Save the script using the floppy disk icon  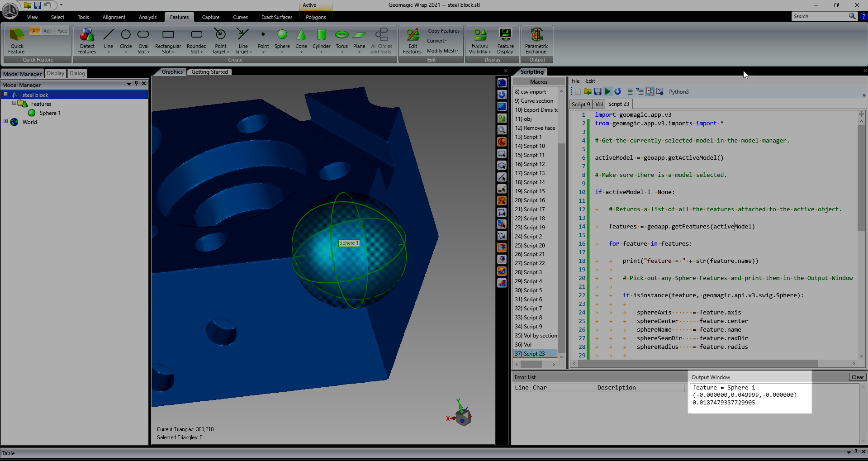598,92
